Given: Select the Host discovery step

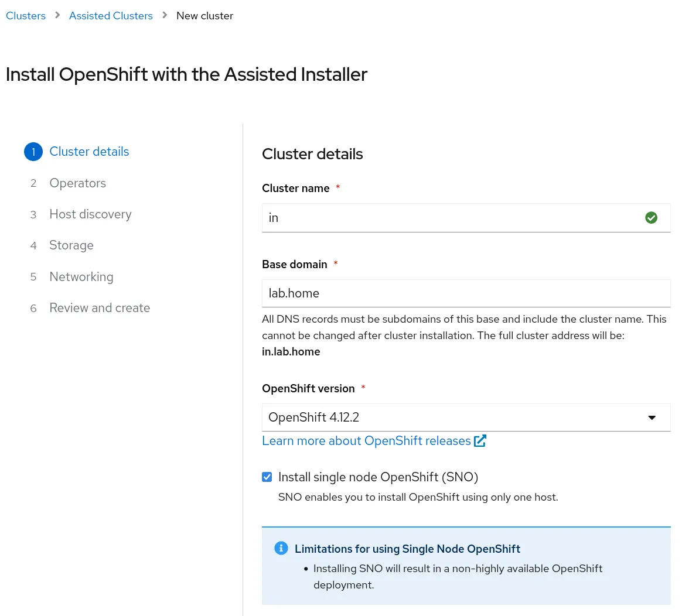Looking at the screenshot, I should [x=90, y=214].
